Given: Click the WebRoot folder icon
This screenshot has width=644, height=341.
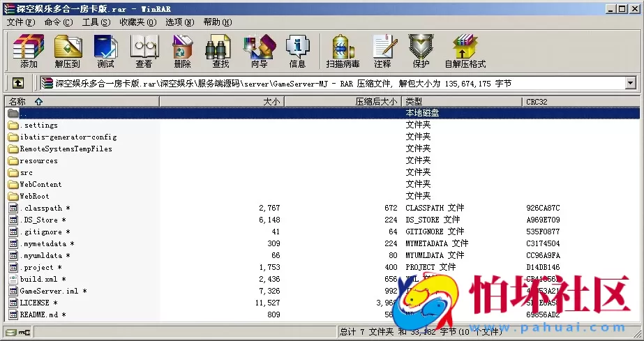Looking at the screenshot, I should click(13, 196).
